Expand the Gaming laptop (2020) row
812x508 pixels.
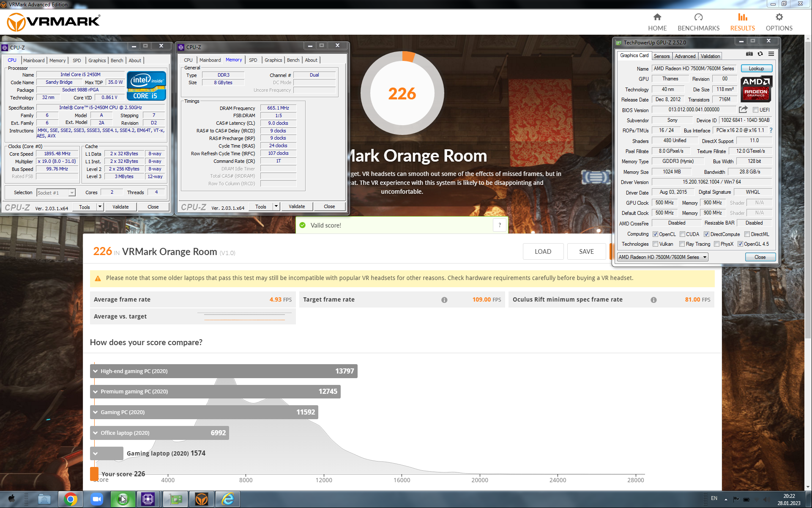coord(107,453)
